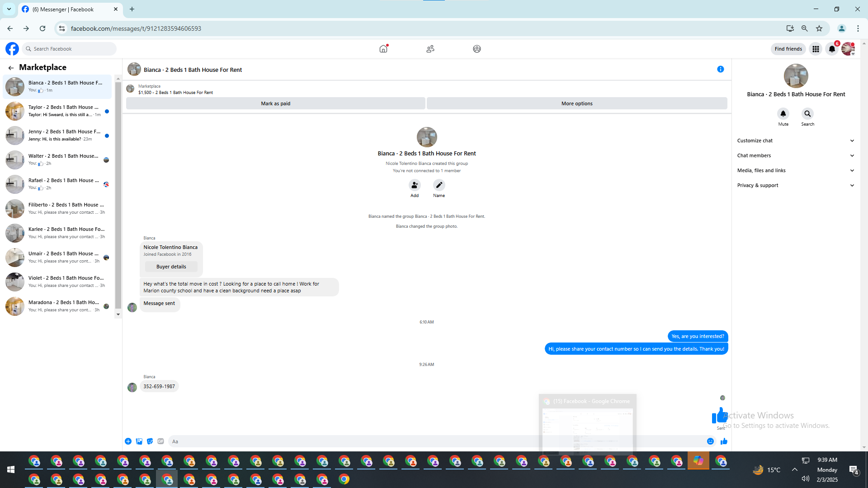This screenshot has height=488, width=868.
Task: Expand Media, files and links section
Action: point(796,170)
